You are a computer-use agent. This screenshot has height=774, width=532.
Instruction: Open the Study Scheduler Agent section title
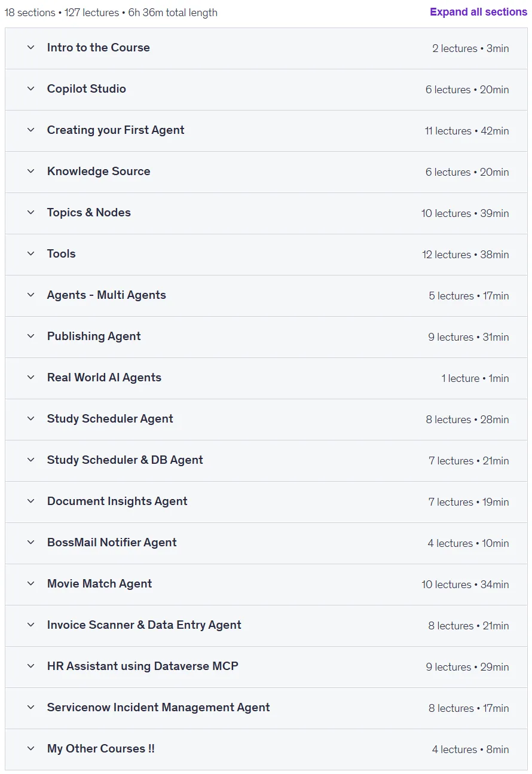click(110, 418)
